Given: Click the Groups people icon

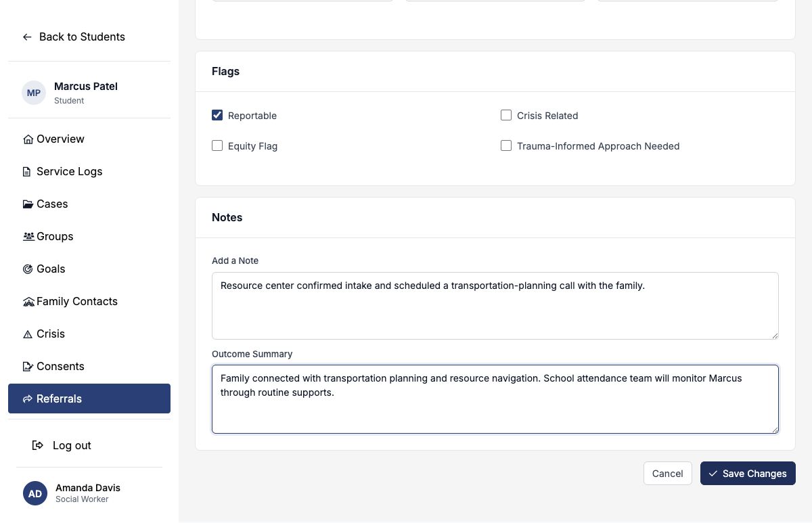Looking at the screenshot, I should (x=28, y=237).
